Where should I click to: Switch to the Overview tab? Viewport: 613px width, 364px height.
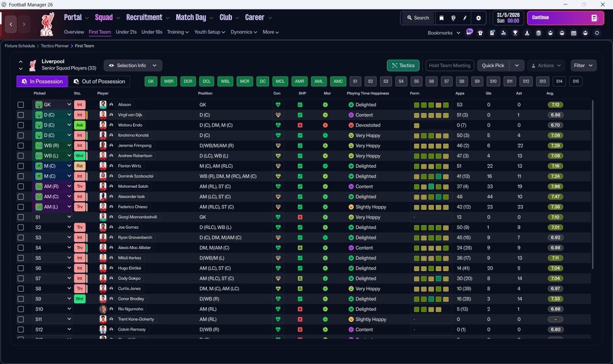tap(74, 32)
